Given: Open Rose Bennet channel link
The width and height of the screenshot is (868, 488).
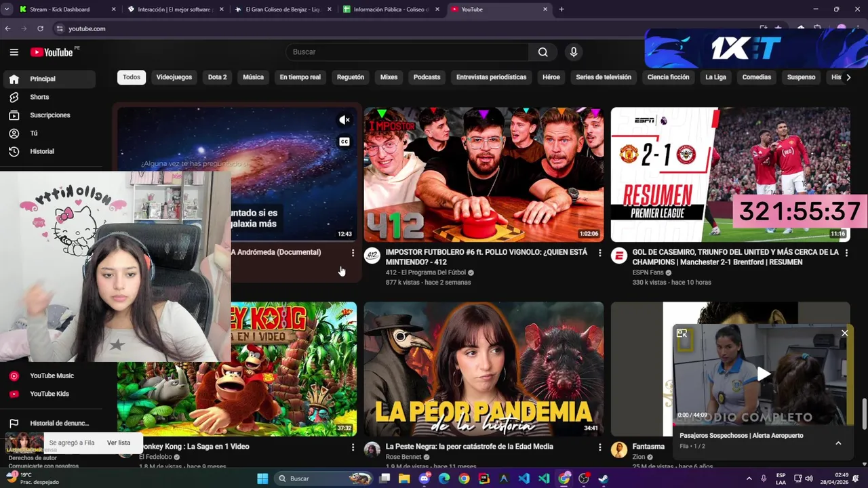Looking at the screenshot, I should click(x=403, y=457).
